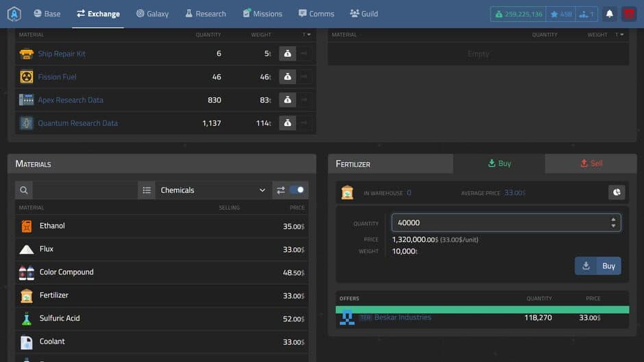The image size is (644, 362).
Task: Open the Chemicals category dropdown
Action: pyautogui.click(x=212, y=190)
